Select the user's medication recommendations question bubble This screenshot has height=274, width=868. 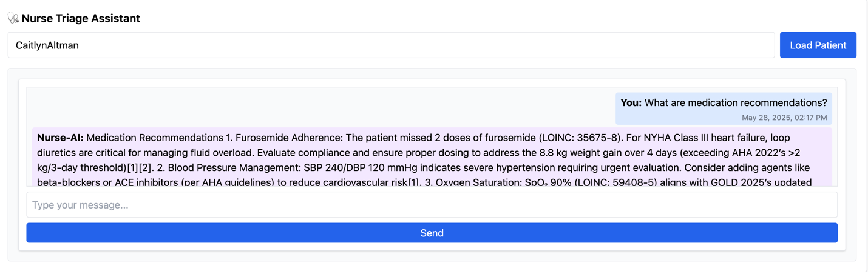(724, 109)
